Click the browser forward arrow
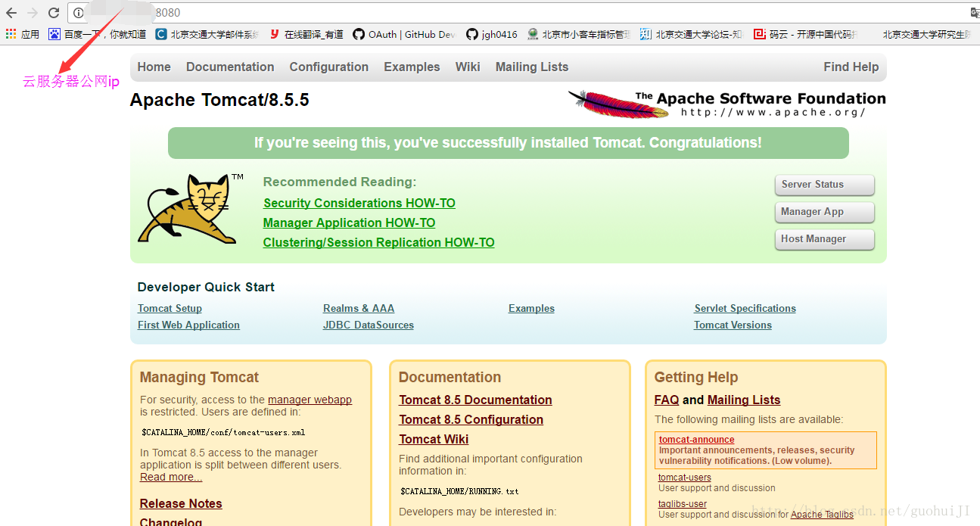 click(33, 13)
